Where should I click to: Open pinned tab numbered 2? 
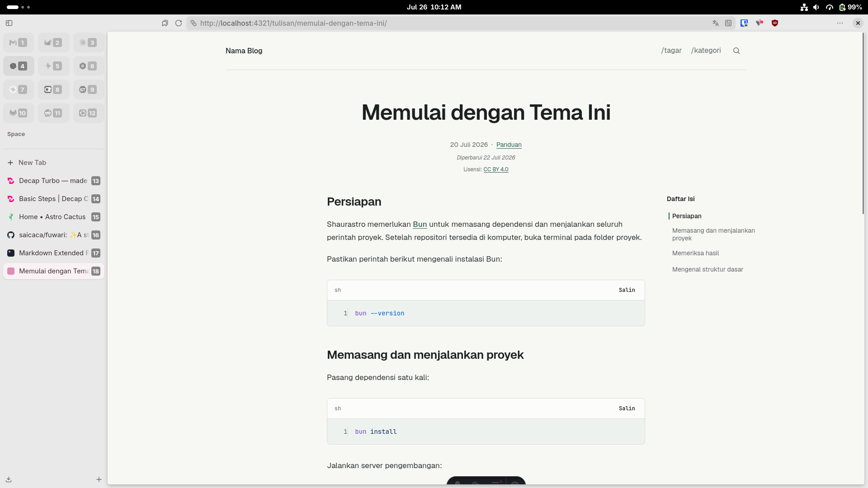click(x=54, y=42)
